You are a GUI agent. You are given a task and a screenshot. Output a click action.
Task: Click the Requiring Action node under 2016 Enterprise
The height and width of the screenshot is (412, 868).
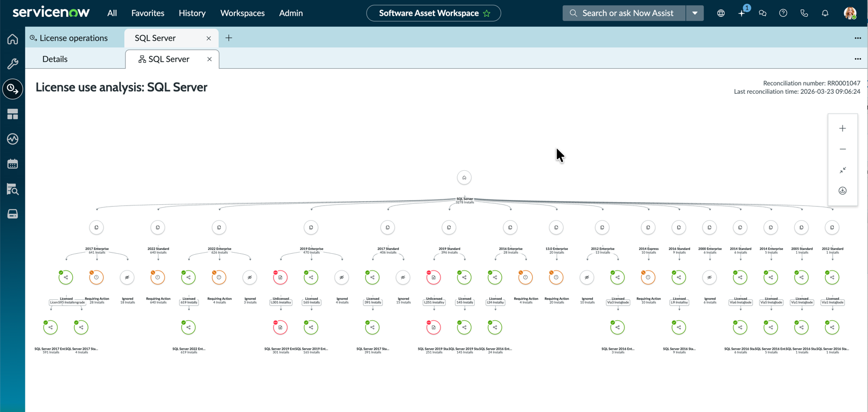(525, 278)
